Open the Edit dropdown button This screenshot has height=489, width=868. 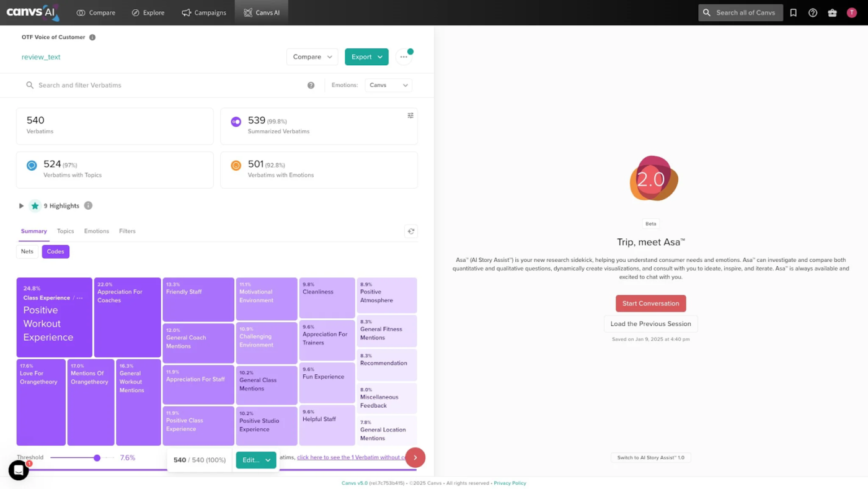[x=256, y=460]
